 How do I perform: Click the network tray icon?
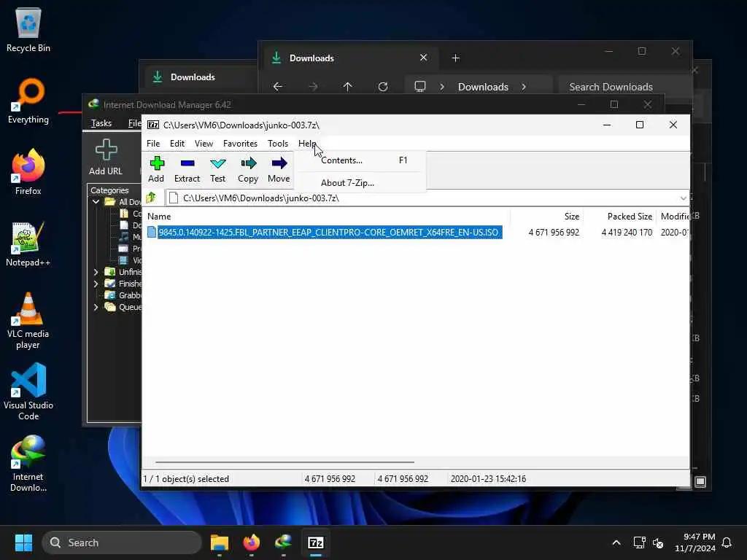(639, 542)
